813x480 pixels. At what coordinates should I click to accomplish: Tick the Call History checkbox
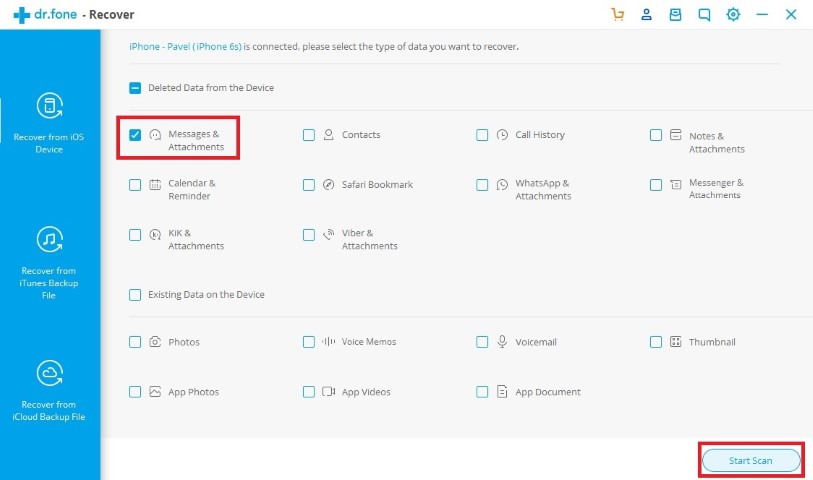pos(483,135)
